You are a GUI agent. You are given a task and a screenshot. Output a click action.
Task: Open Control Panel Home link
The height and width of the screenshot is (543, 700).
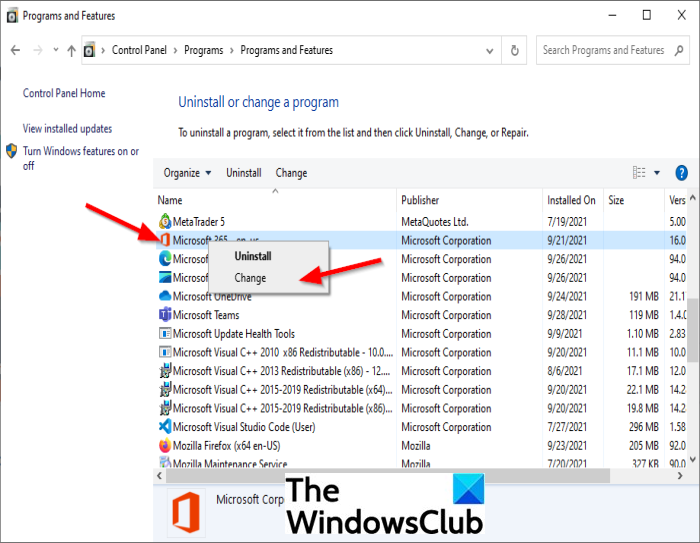point(64,93)
